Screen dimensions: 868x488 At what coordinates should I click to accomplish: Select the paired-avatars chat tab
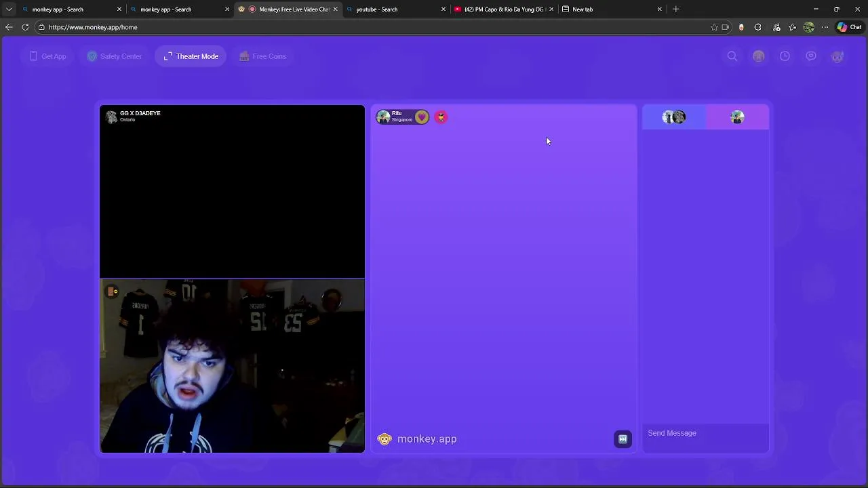[674, 117]
